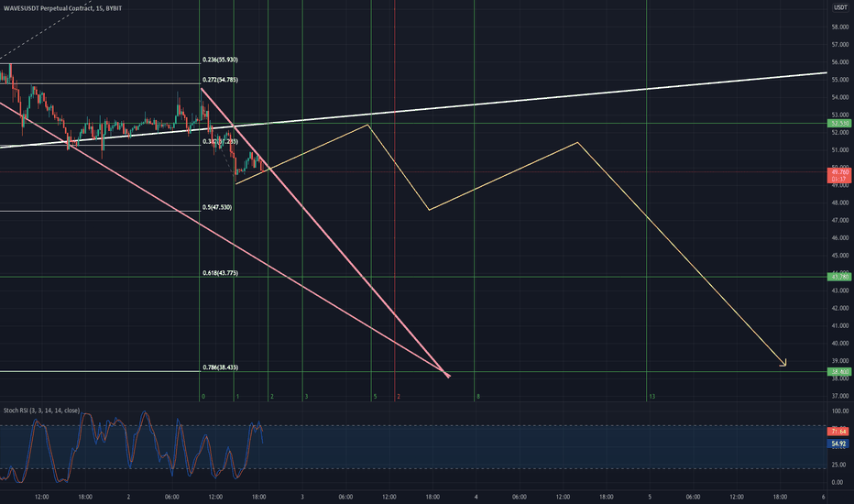Click Fibonacci time zone label 13
The height and width of the screenshot is (504, 854).
pyautogui.click(x=651, y=397)
